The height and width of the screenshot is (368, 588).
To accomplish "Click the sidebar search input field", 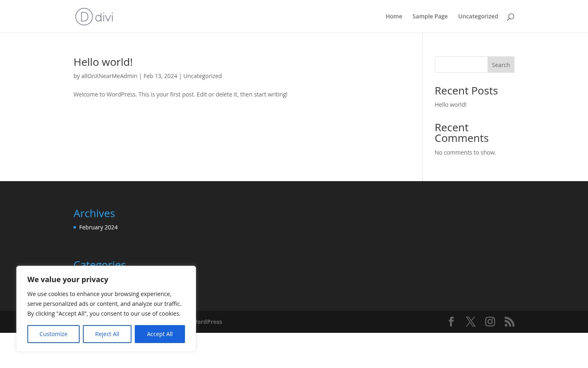I will click(461, 65).
